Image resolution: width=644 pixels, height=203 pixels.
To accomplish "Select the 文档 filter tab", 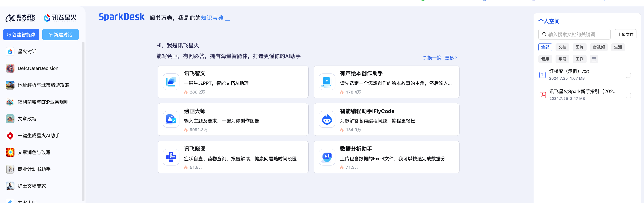I will click(x=562, y=47).
